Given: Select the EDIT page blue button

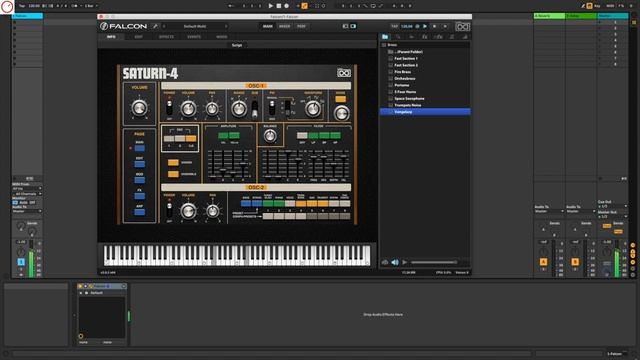Looking at the screenshot, I should coord(140,164).
